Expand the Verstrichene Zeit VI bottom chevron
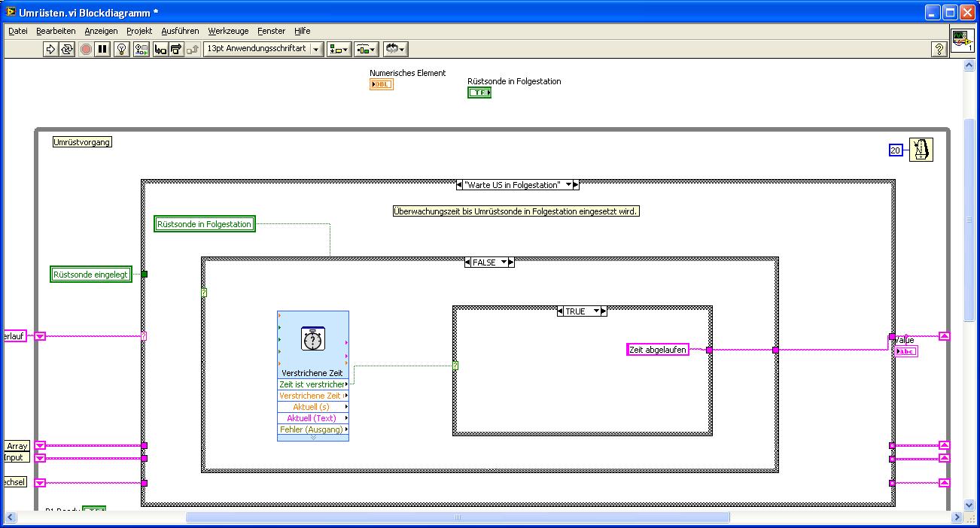 coord(313,438)
